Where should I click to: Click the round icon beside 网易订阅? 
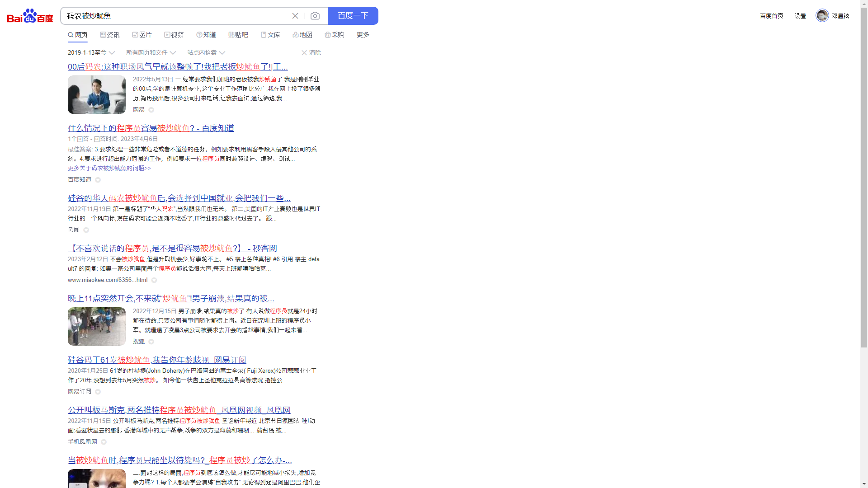coord(98,392)
